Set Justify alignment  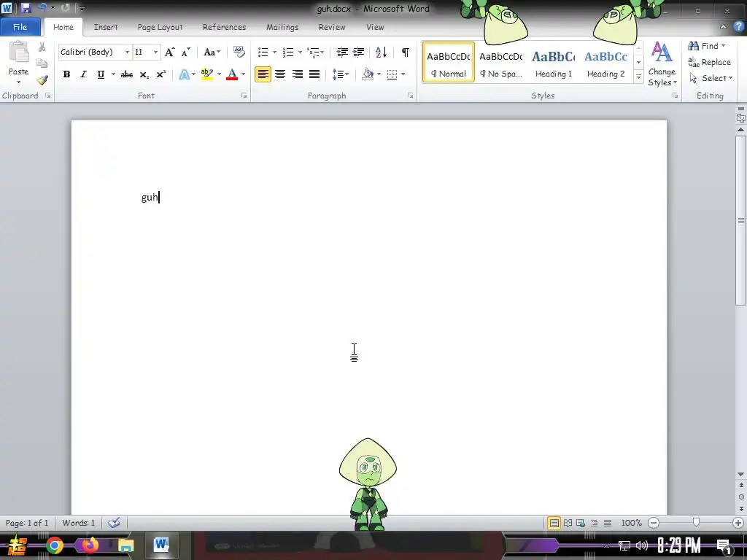click(314, 74)
